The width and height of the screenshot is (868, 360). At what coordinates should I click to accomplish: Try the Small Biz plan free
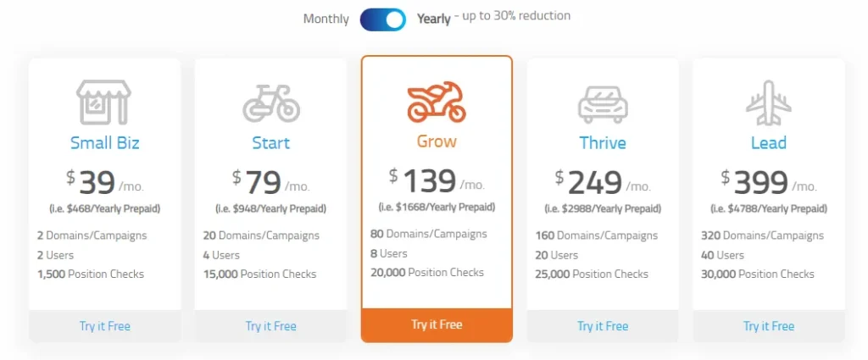(104, 326)
